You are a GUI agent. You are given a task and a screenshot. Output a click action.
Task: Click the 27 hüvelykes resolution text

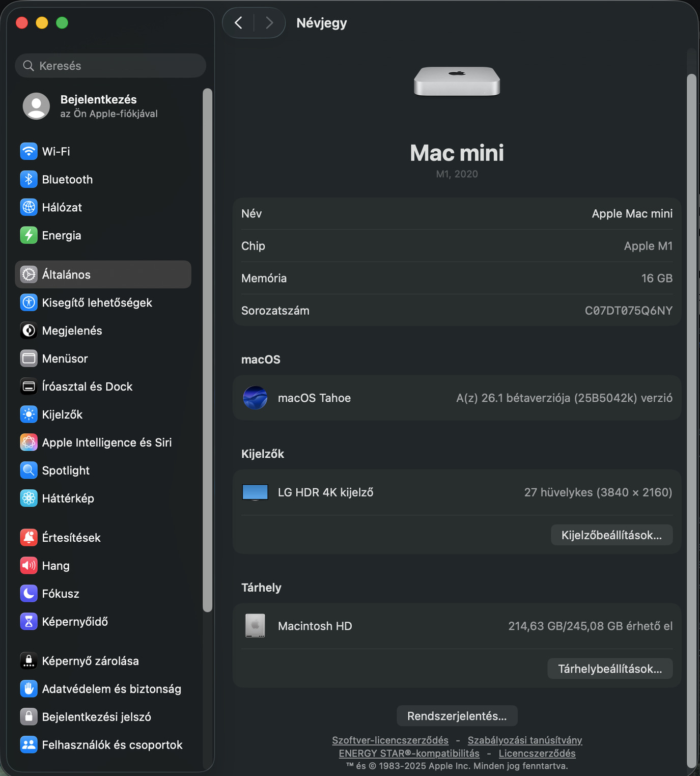[x=598, y=492]
